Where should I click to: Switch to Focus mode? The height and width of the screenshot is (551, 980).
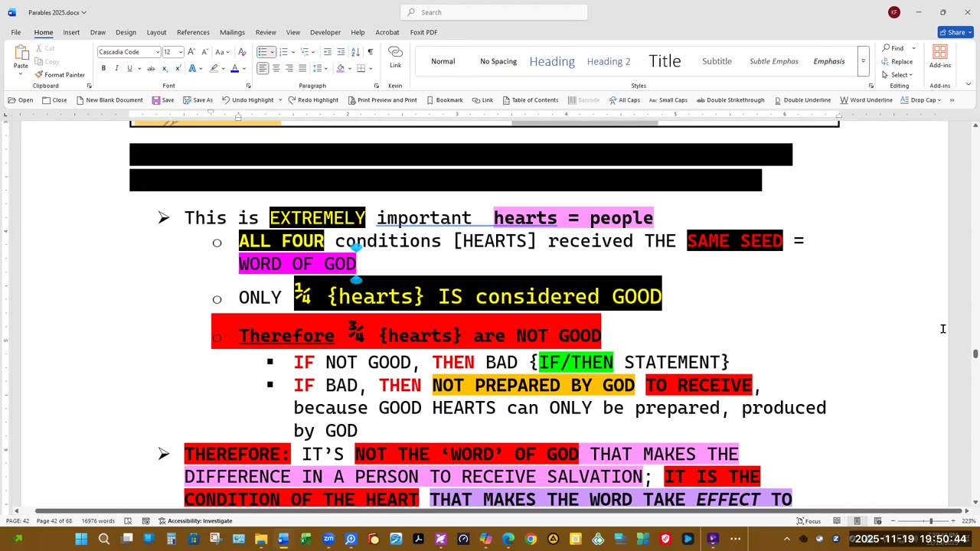[x=808, y=521]
